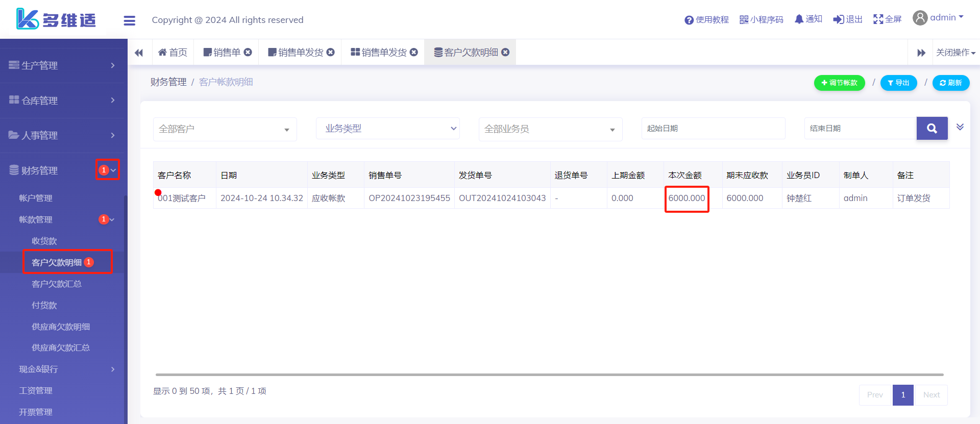The image size is (980, 424).
Task: Click the hamburger menu icon to collapse sidebar
Action: [129, 20]
